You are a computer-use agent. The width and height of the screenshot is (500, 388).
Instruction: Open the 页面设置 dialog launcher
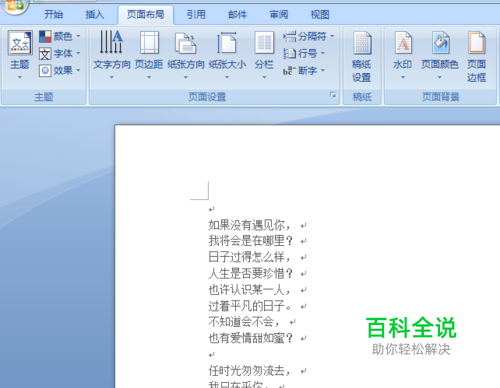333,95
